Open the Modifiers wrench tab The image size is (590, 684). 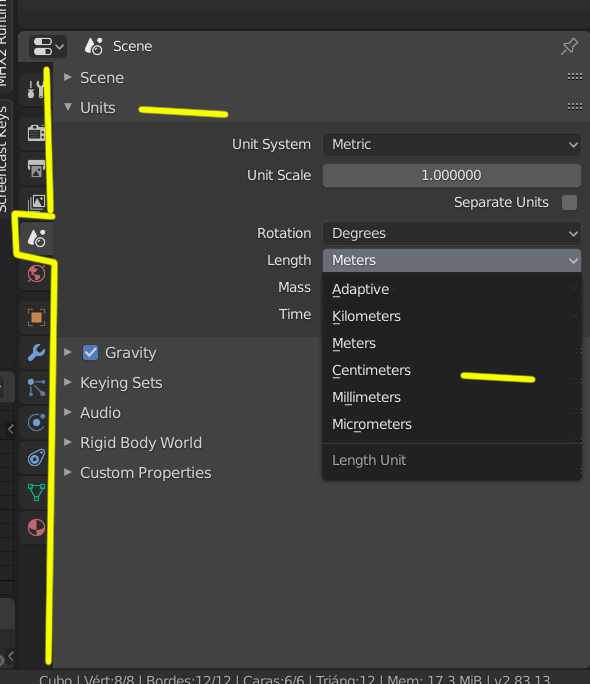36,352
